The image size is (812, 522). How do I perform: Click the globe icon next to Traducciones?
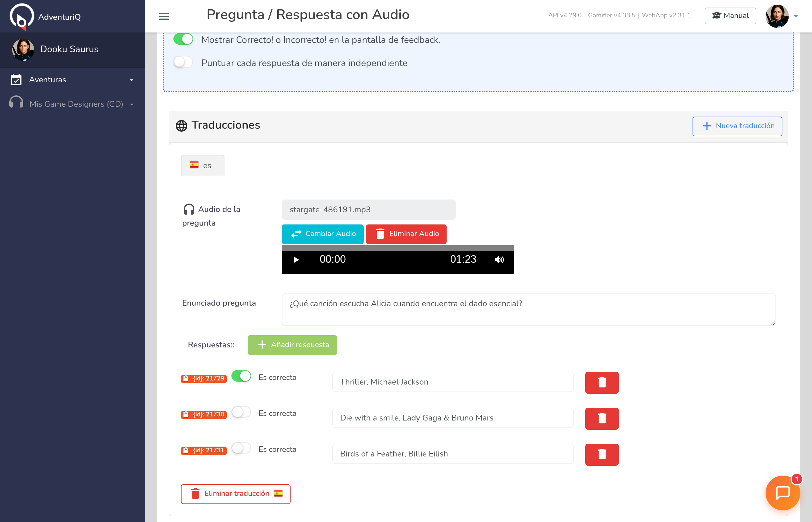pos(181,126)
